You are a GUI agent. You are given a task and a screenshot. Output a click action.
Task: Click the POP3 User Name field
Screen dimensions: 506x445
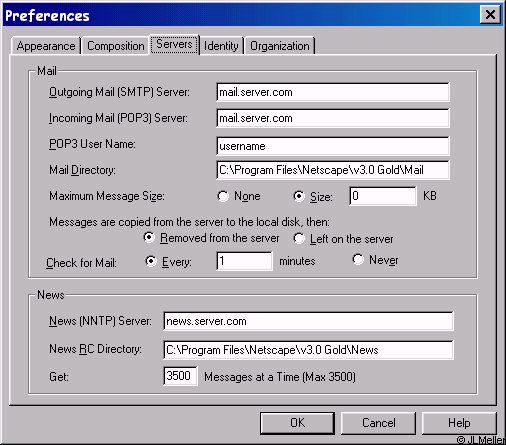pos(333,146)
